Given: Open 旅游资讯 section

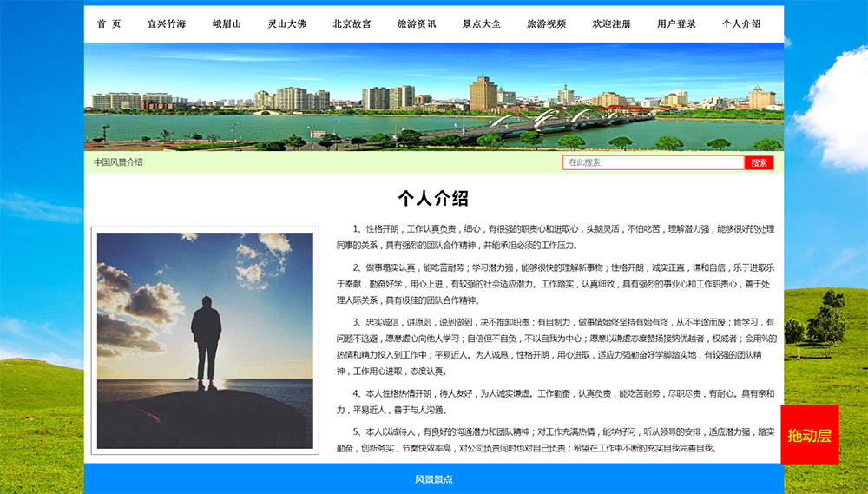Looking at the screenshot, I should point(417,23).
